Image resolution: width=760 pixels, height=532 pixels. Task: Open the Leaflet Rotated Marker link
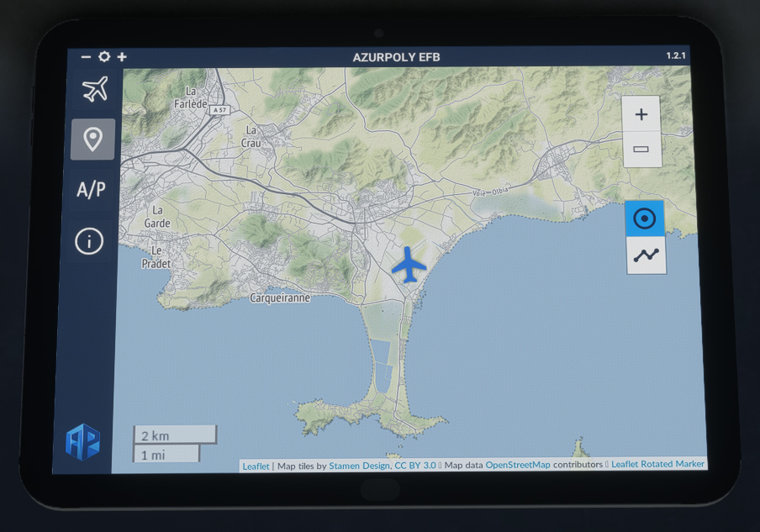[657, 464]
